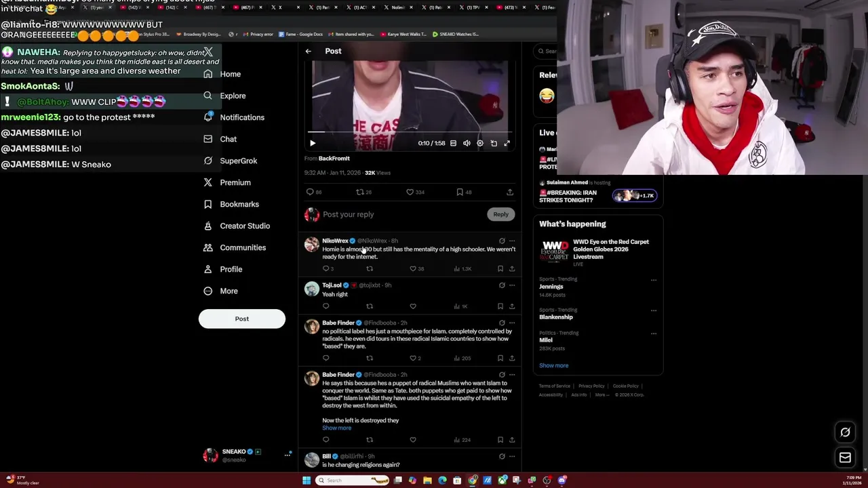The height and width of the screenshot is (488, 868).
Task: Open the Privacy Policy footer link
Action: click(x=591, y=386)
